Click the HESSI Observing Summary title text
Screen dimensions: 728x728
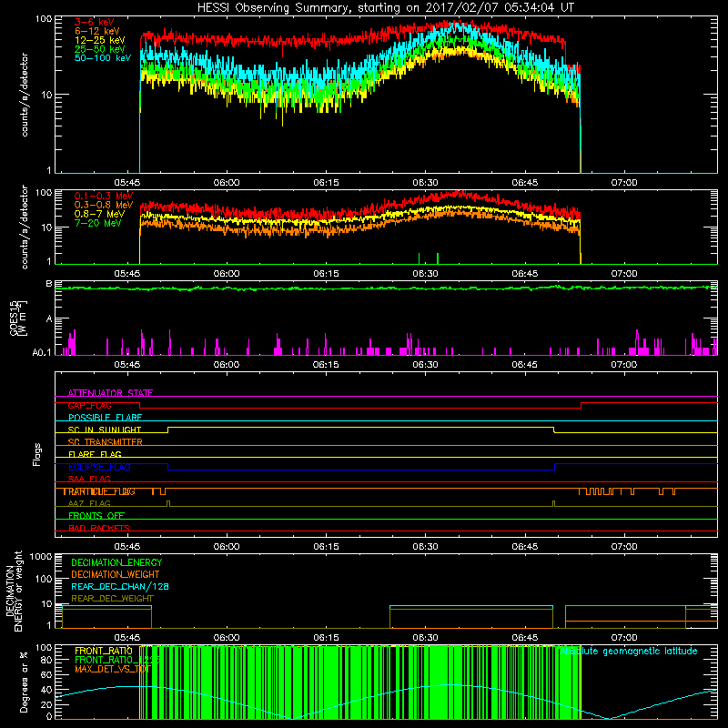click(385, 8)
